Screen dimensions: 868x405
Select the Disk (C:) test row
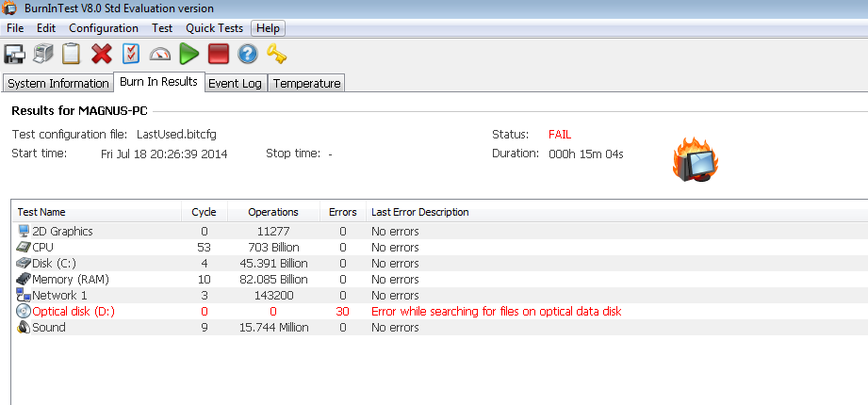pyautogui.click(x=440, y=264)
